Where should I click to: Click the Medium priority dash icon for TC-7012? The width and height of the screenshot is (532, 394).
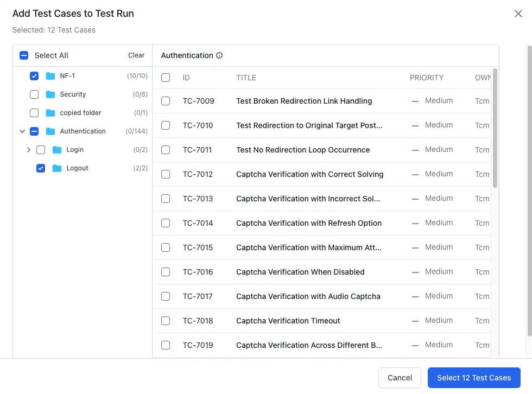414,174
